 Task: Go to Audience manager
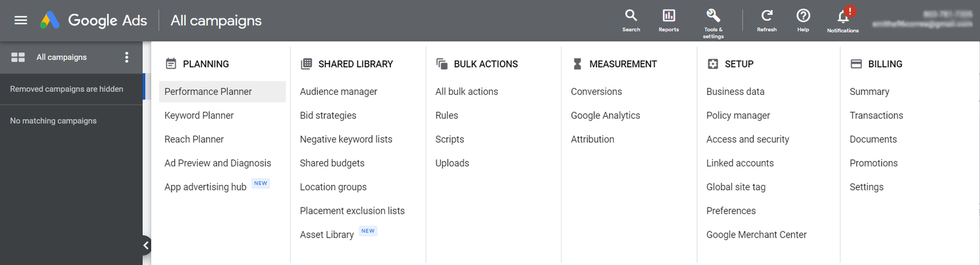click(339, 92)
